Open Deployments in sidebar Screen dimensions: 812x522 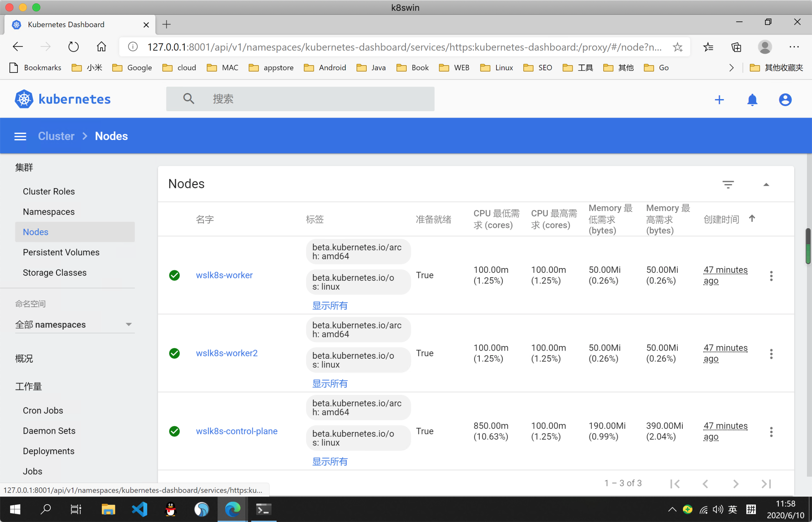(48, 451)
